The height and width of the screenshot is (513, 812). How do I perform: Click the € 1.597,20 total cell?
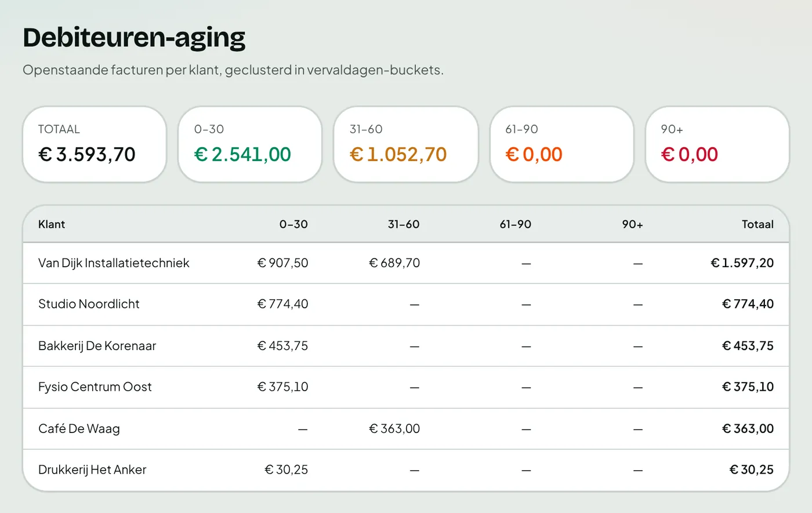(742, 263)
